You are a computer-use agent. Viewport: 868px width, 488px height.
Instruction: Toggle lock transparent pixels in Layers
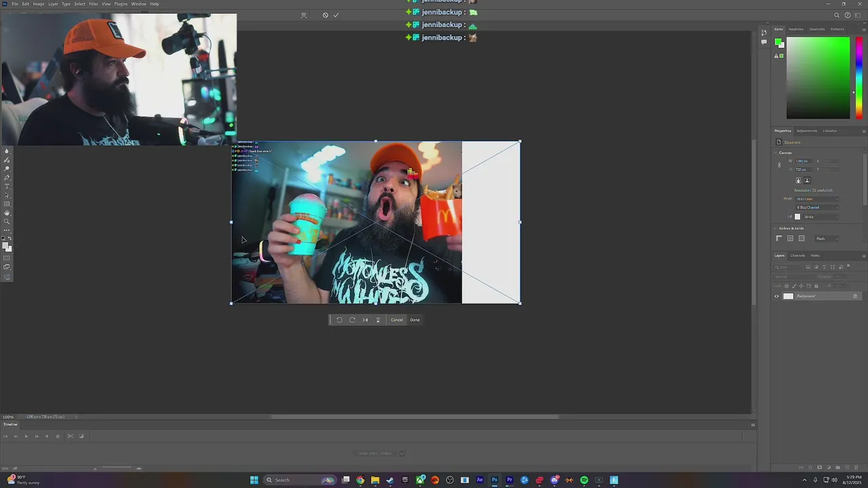point(787,286)
